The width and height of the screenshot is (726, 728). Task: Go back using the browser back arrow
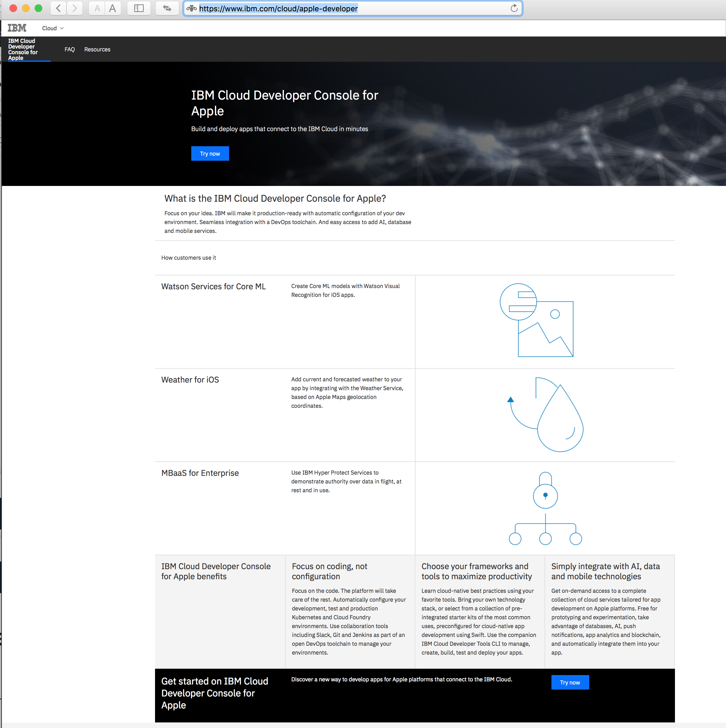point(58,8)
